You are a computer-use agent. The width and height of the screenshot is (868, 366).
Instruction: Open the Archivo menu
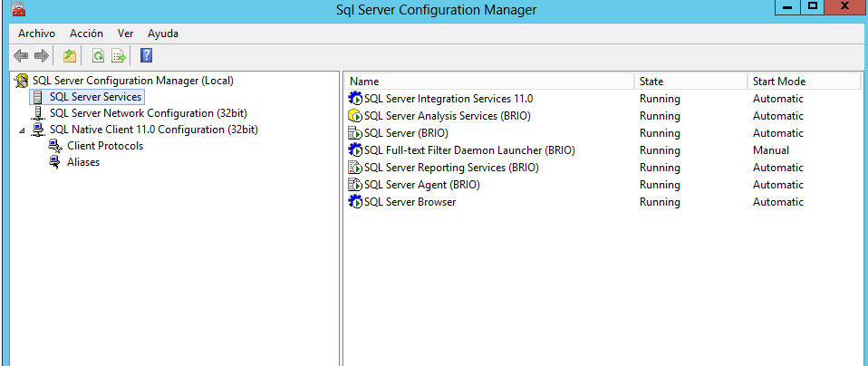click(x=36, y=34)
